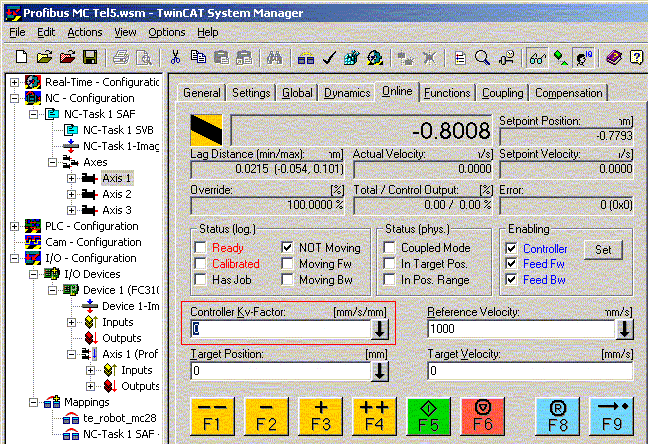The image size is (648, 444).
Task: Switch to the Functions tab
Action: tap(447, 93)
